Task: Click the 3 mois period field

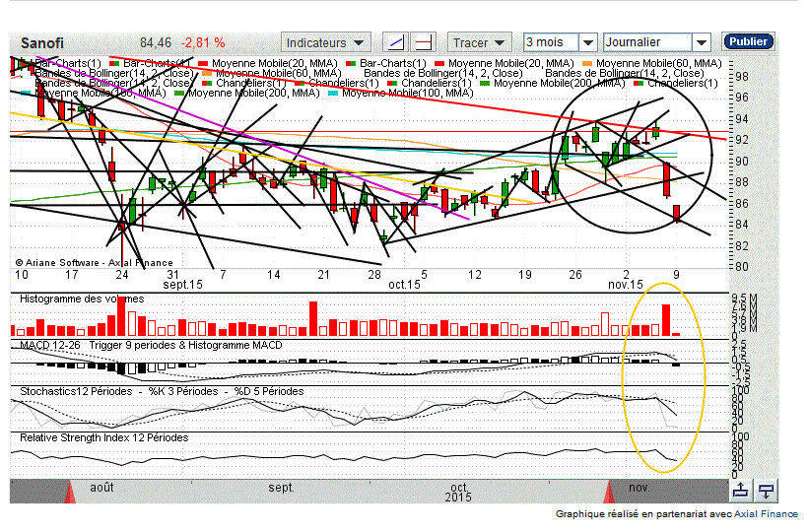Action: (551, 42)
